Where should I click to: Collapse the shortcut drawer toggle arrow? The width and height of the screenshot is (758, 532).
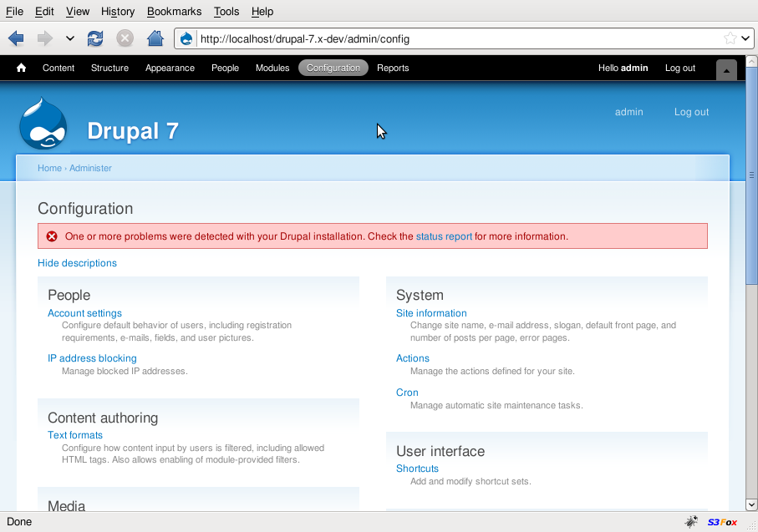[726, 70]
